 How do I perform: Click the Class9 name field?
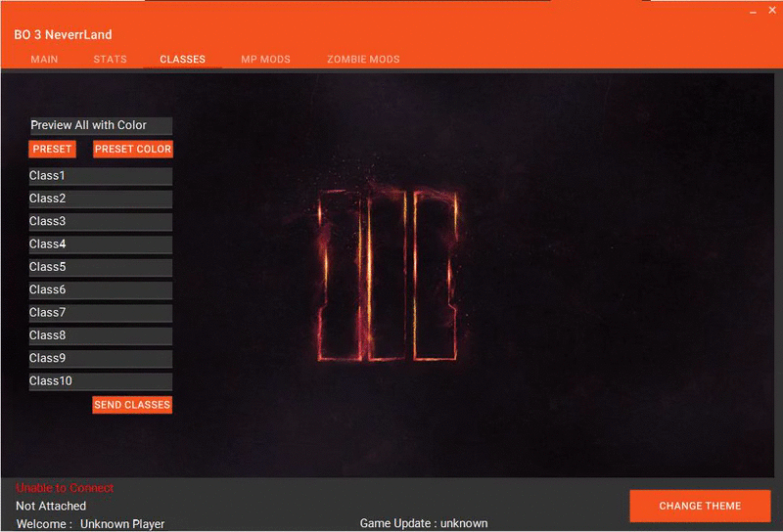[x=101, y=359]
